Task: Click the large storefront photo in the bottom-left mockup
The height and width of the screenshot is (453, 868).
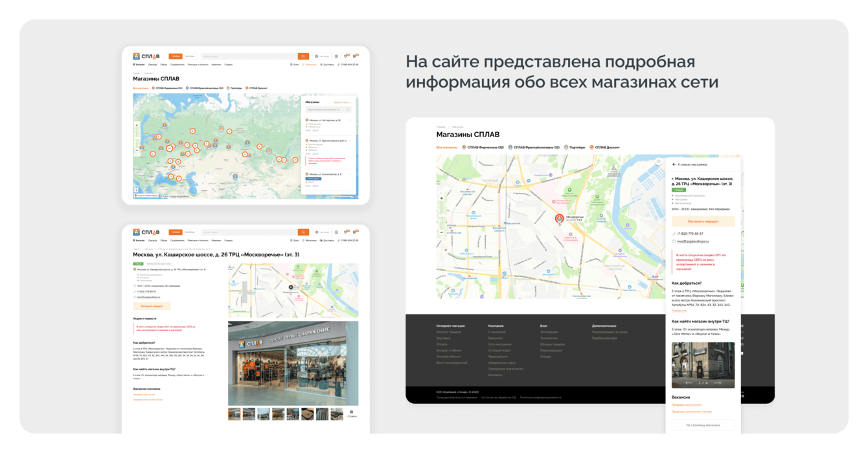Action: pos(293,363)
